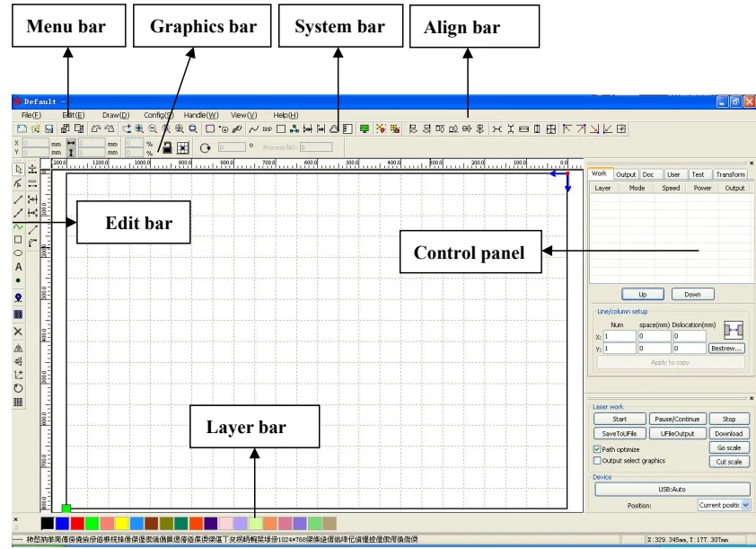Screen dimensions: 756x549
Task: Click the Download button
Action: pos(728,434)
